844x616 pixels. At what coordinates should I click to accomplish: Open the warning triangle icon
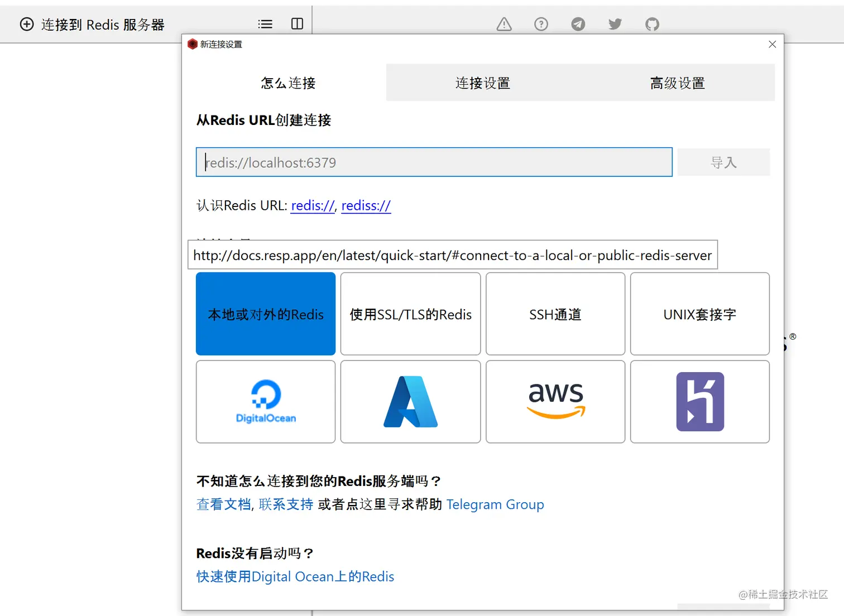coord(504,24)
